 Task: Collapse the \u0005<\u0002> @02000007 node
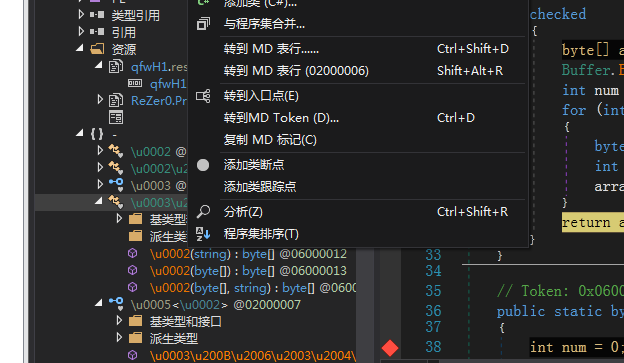99,303
